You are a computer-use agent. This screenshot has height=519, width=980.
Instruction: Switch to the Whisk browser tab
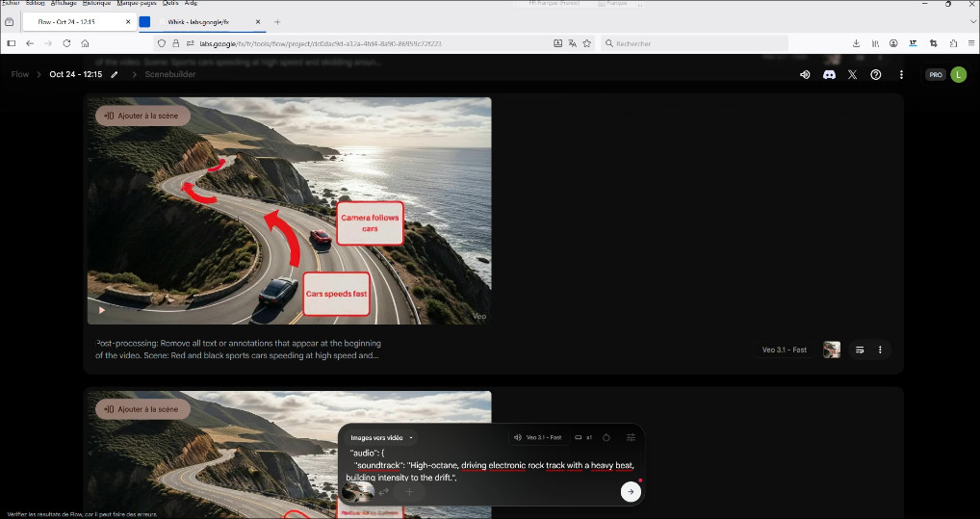(202, 21)
